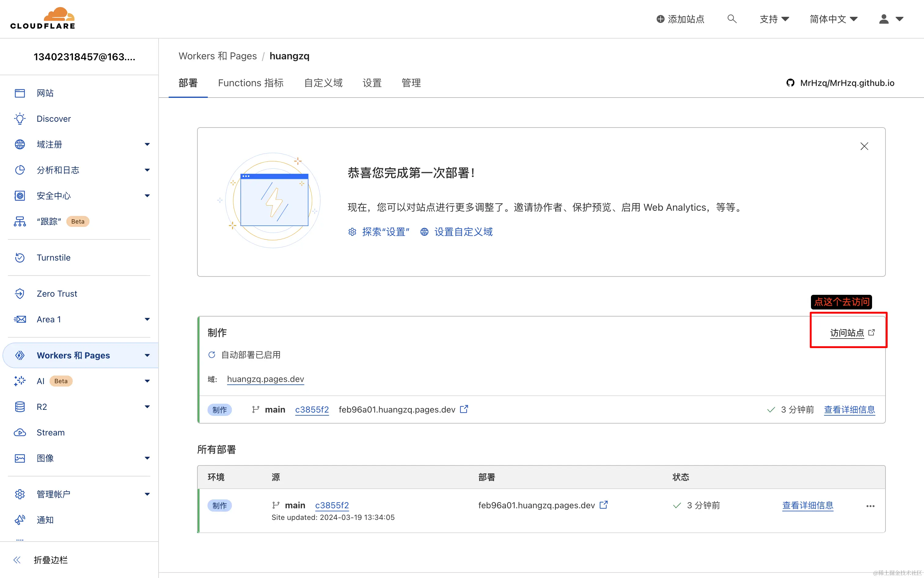Click the 域注册 globe icon
Screen dimensions: 924x578
tap(20, 144)
